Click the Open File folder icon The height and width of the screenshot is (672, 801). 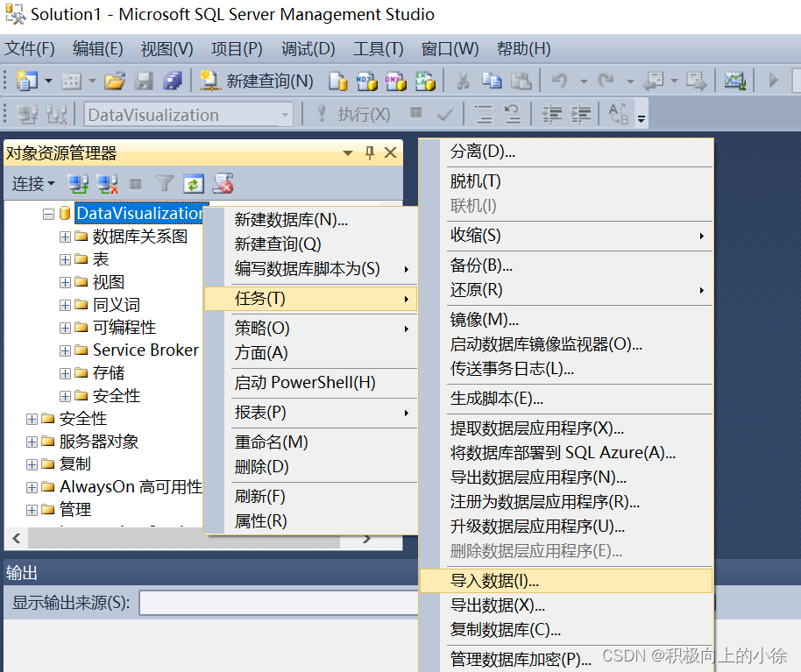pos(115,81)
